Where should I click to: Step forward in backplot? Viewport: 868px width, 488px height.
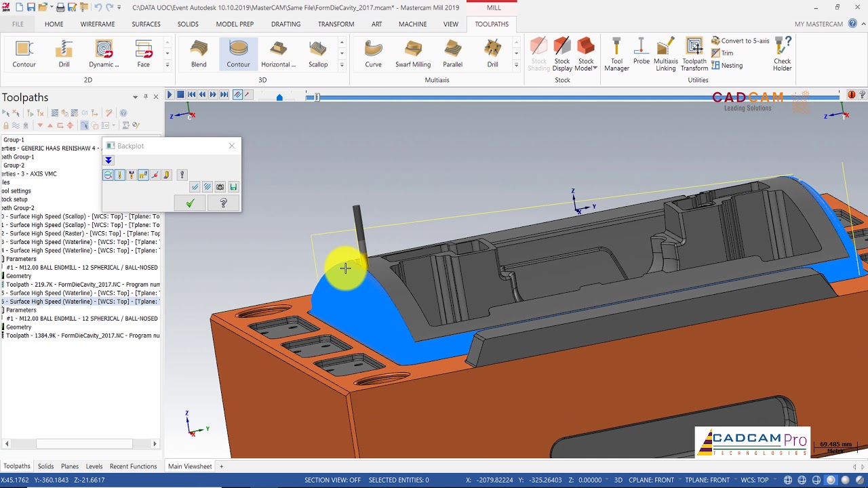coord(213,95)
